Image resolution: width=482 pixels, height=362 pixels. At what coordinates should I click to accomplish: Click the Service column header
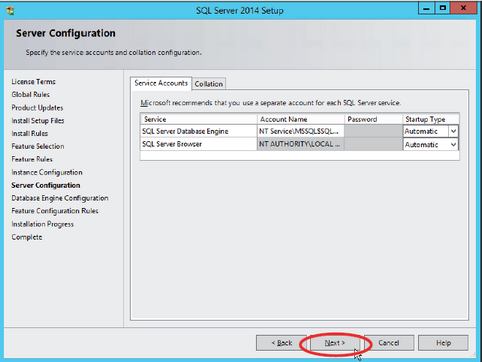199,119
